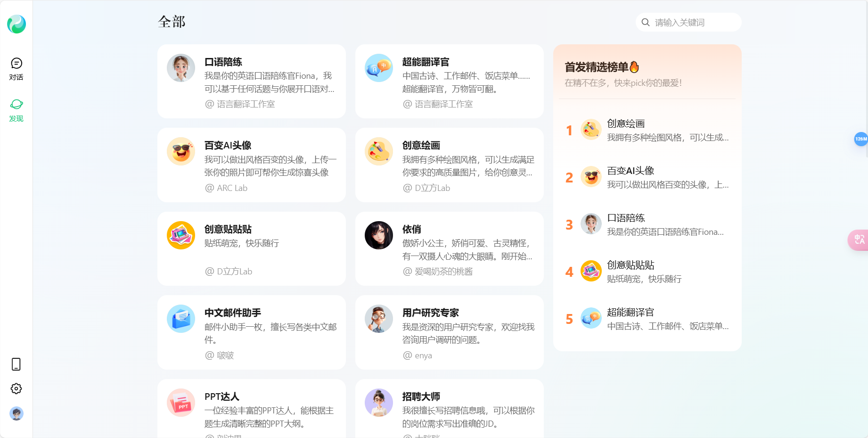Image resolution: width=868 pixels, height=438 pixels.
Task: Click the 依俏 character portrait
Action: (378, 235)
